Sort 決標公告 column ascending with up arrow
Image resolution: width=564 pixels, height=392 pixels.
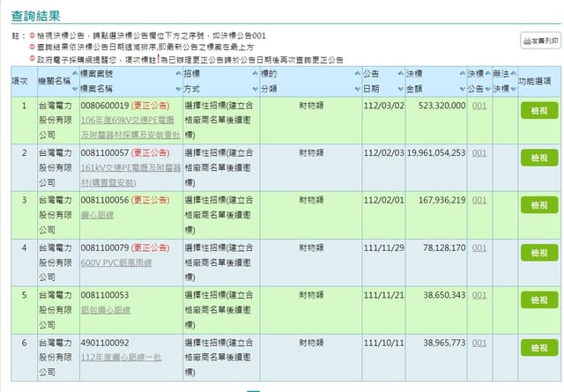pyautogui.click(x=487, y=74)
